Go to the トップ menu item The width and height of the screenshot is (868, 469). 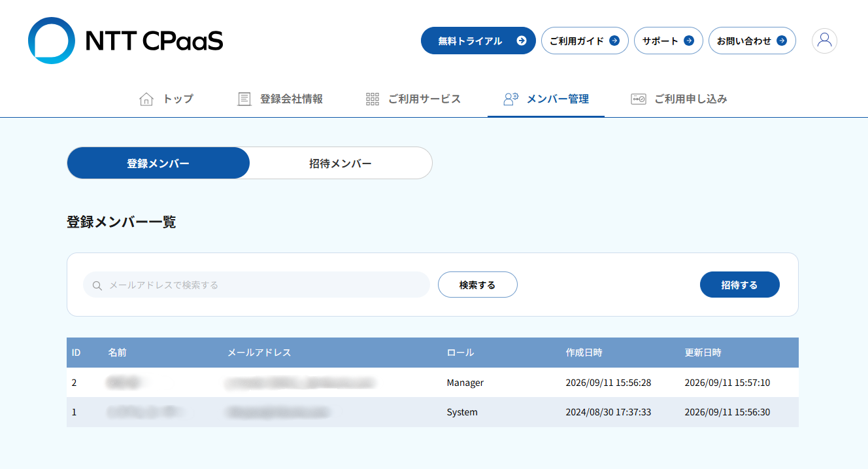(167, 99)
